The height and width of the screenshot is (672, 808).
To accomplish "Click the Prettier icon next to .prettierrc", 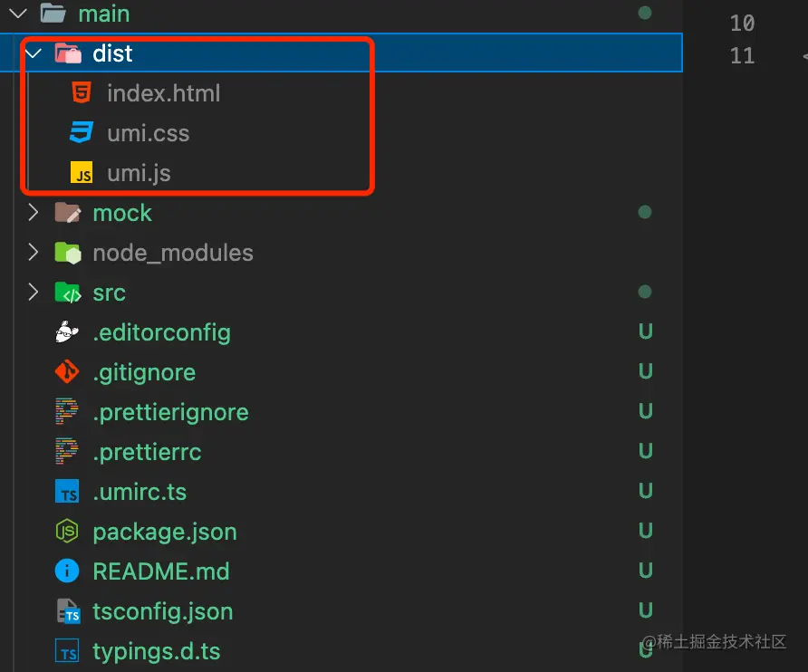I will tap(67, 451).
